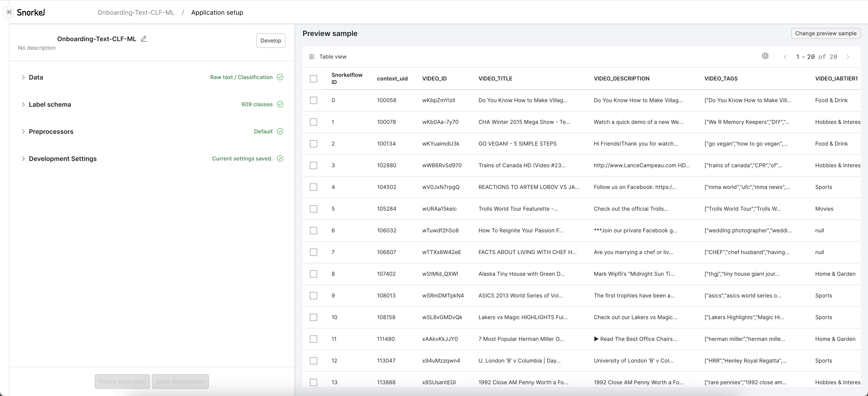Click the Development Settings green checkmark
The height and width of the screenshot is (396, 868).
[280, 158]
